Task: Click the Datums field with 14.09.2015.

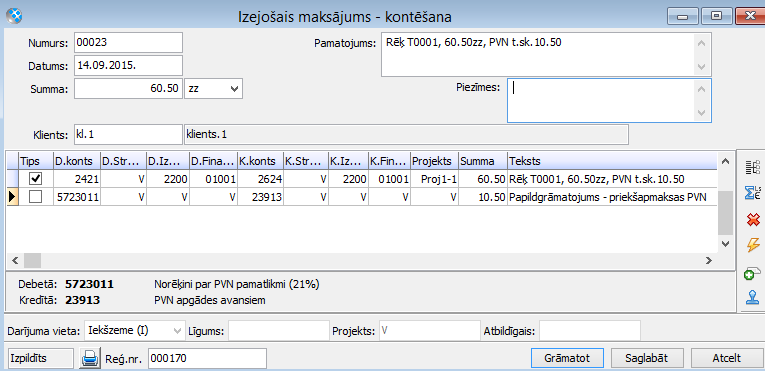Action: tap(128, 65)
